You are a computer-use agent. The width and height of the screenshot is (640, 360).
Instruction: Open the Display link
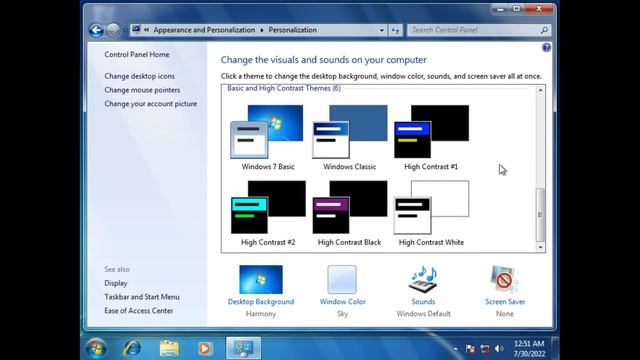[x=116, y=283]
